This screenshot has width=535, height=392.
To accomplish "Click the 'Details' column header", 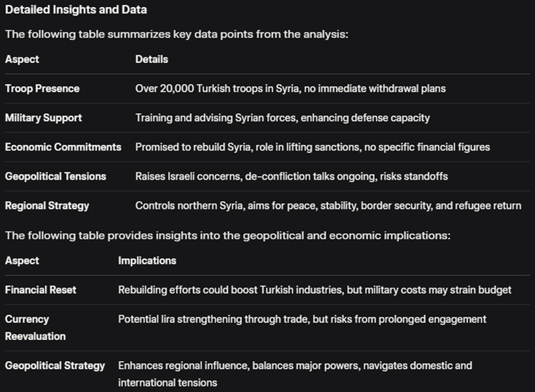I will [x=152, y=60].
